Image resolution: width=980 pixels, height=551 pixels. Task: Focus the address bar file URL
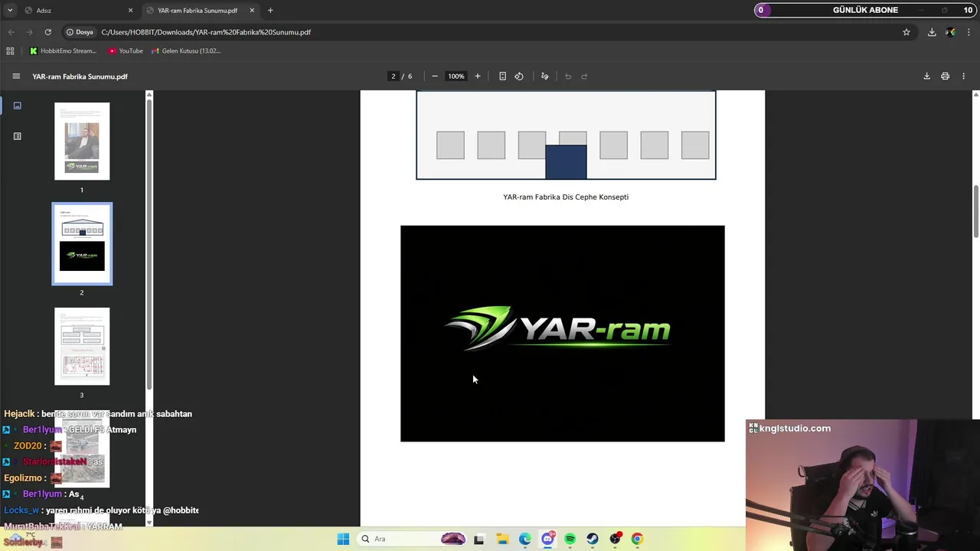[x=206, y=32]
